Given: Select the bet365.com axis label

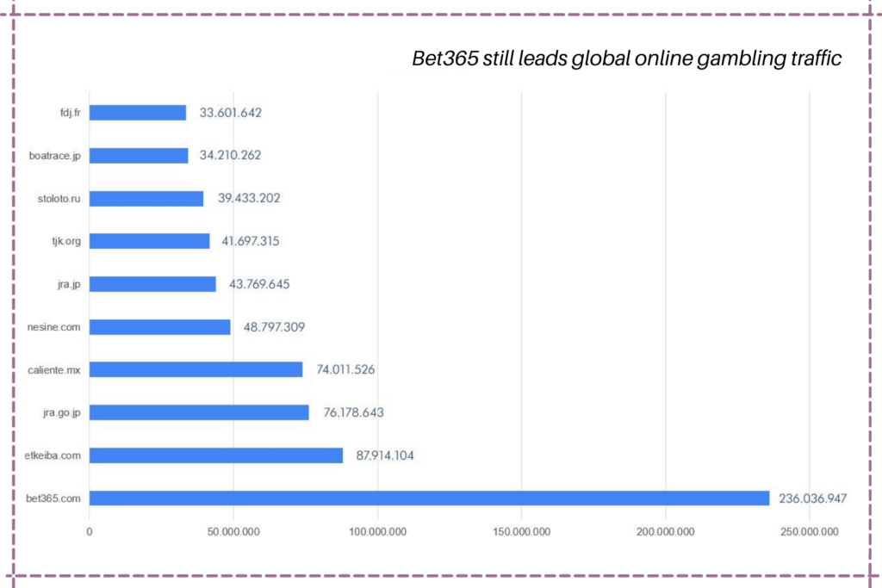Looking at the screenshot, I should pyautogui.click(x=55, y=498).
